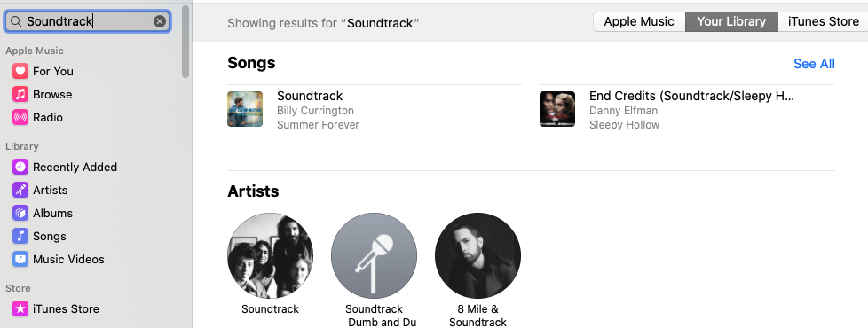The image size is (868, 328).
Task: Open Songs note icon in Library
Action: [x=20, y=236]
